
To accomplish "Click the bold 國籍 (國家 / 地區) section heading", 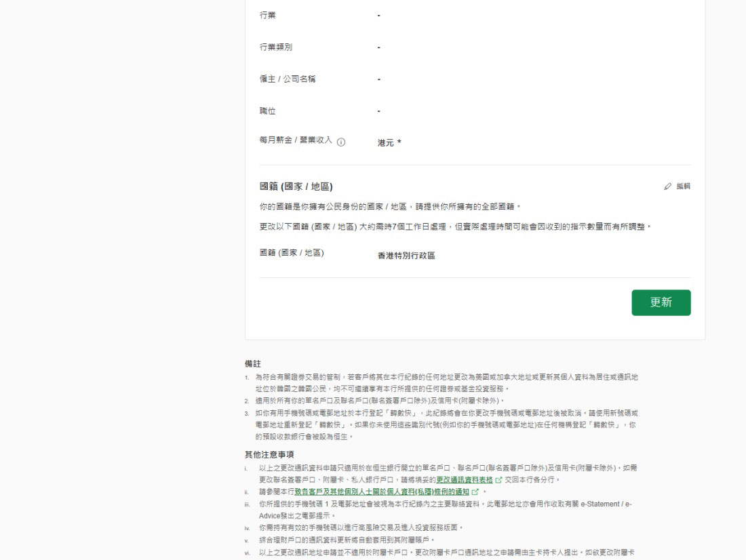I will 296,186.
